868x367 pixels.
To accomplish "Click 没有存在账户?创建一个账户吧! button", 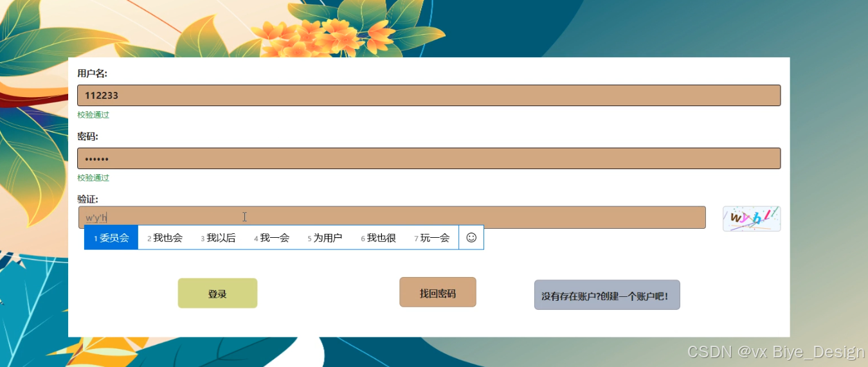I will click(x=607, y=295).
